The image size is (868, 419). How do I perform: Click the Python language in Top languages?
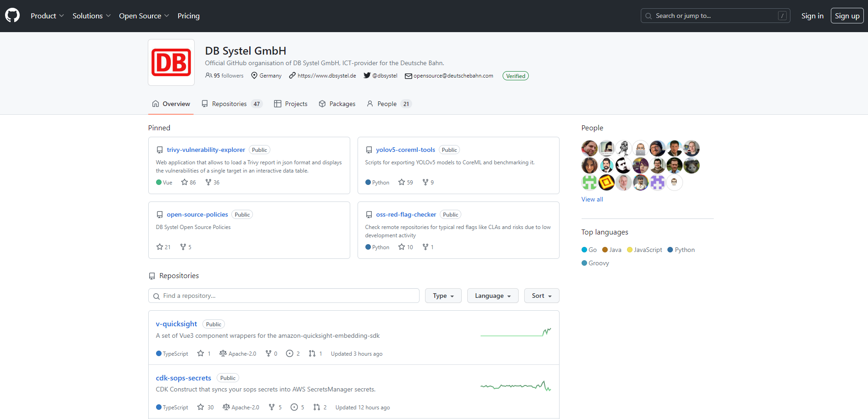681,250
